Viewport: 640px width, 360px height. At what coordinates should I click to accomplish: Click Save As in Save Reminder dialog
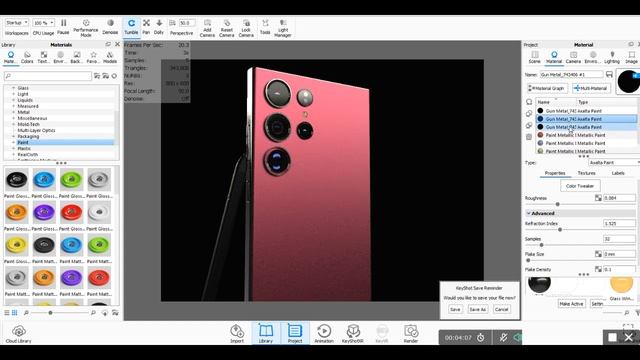point(478,309)
